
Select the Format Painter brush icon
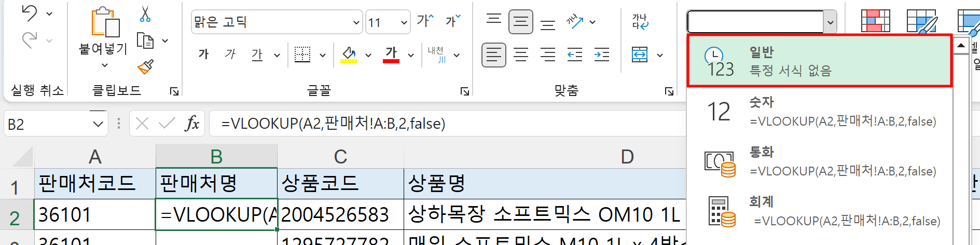tap(145, 66)
